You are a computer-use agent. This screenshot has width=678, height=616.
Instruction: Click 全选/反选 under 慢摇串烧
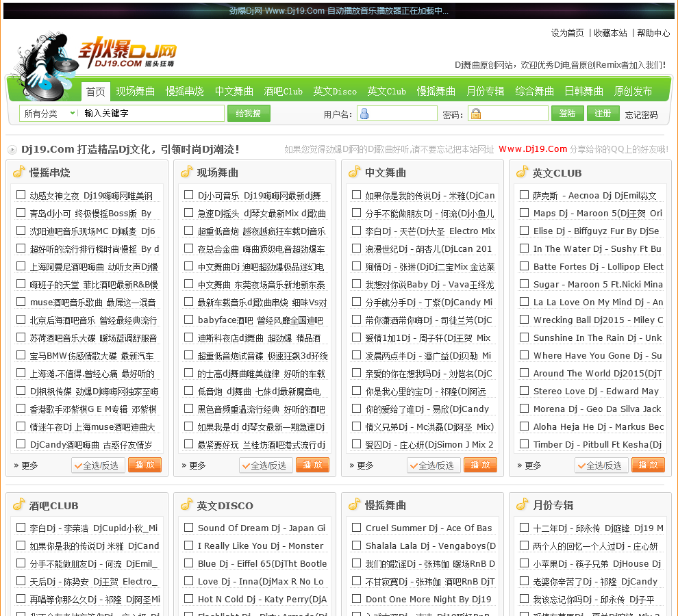(98, 465)
